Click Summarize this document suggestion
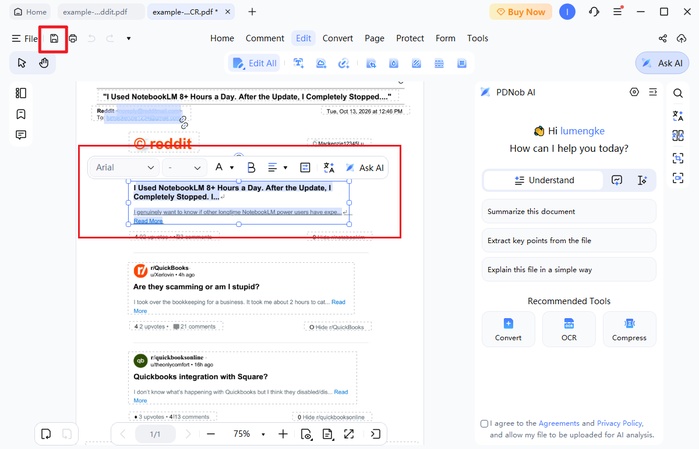Image resolution: width=699 pixels, height=449 pixels. pos(569,211)
